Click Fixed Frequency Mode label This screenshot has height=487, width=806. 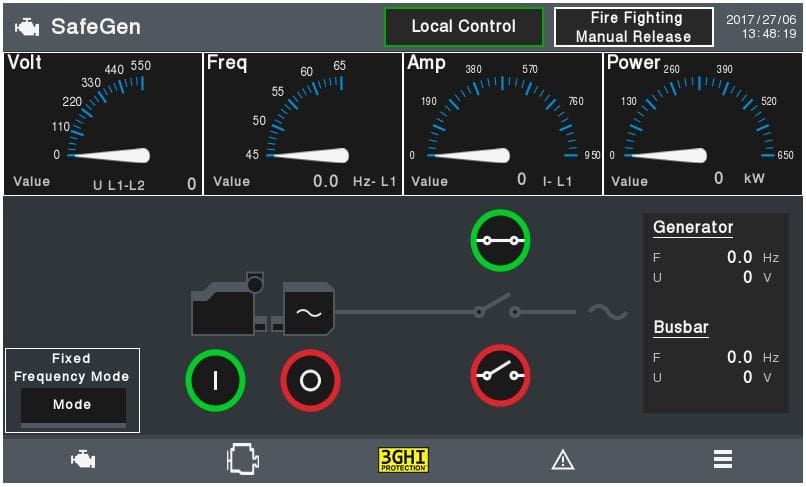[71, 367]
